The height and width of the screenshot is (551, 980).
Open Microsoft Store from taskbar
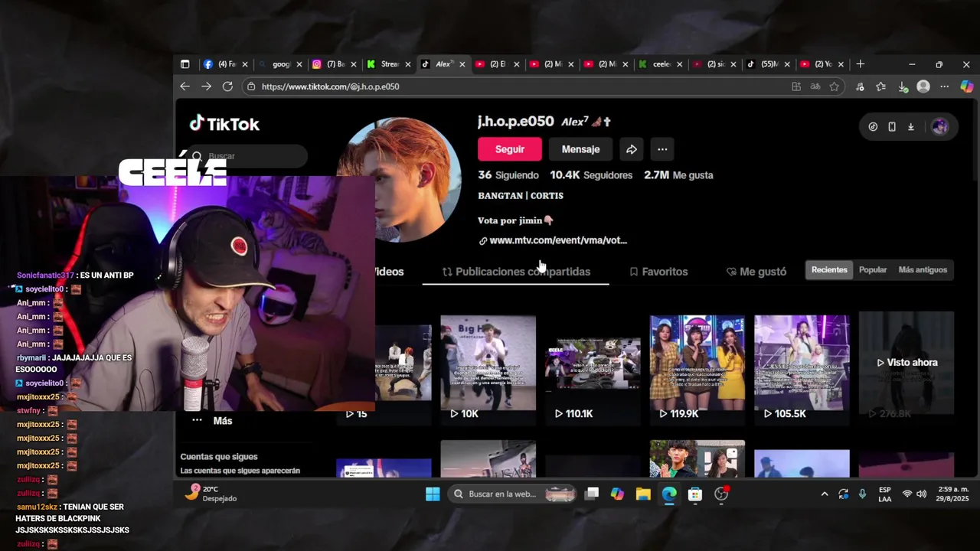coord(695,494)
